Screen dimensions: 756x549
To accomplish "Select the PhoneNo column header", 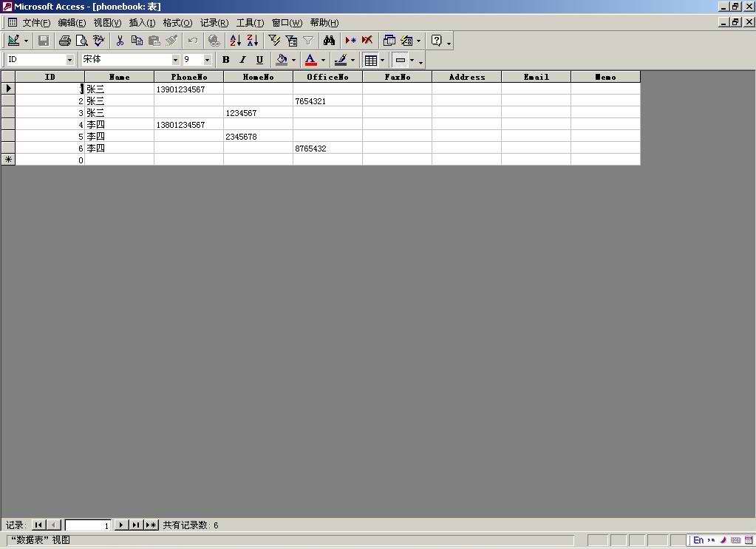I will (x=189, y=77).
